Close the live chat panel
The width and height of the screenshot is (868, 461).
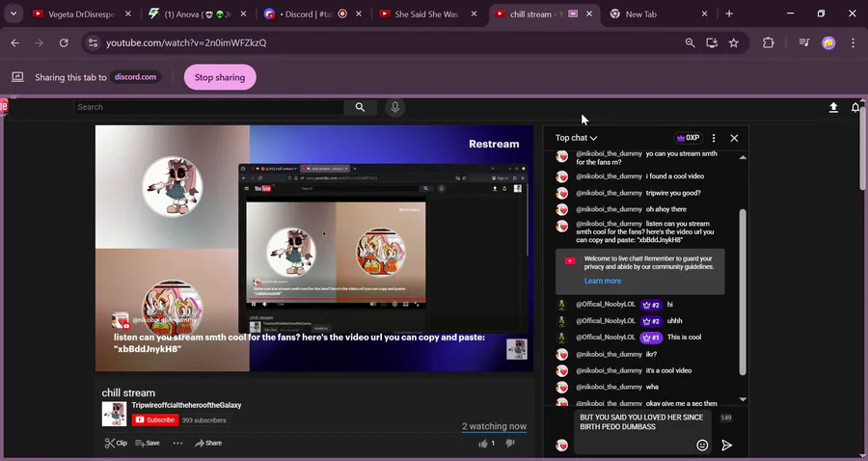click(x=734, y=138)
